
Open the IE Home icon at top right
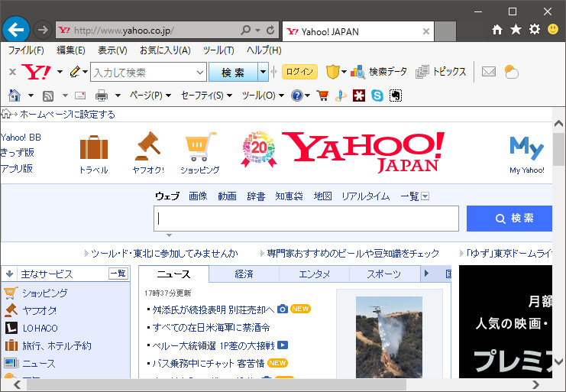click(x=497, y=30)
